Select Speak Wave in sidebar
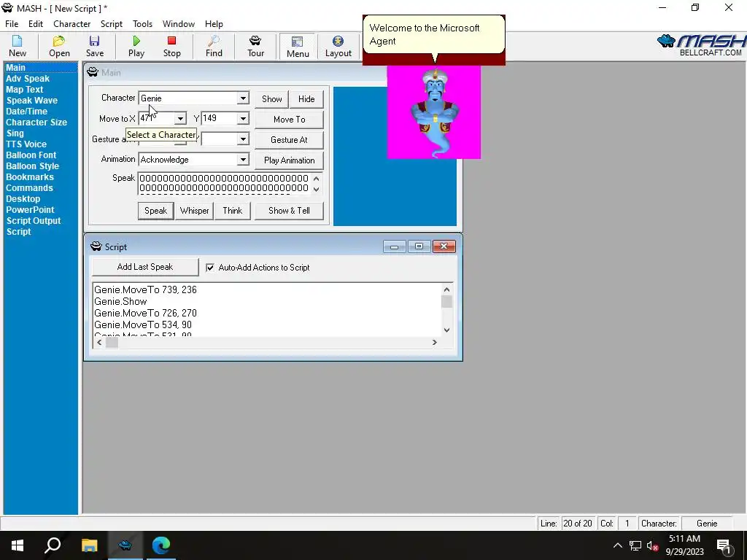This screenshot has width=747, height=560. [x=32, y=101]
